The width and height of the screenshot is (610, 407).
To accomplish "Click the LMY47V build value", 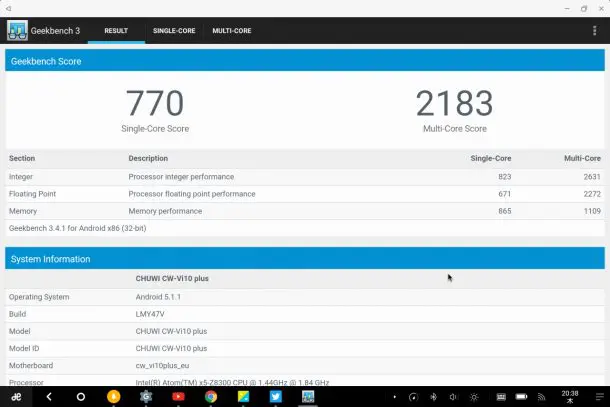I will pos(150,314).
